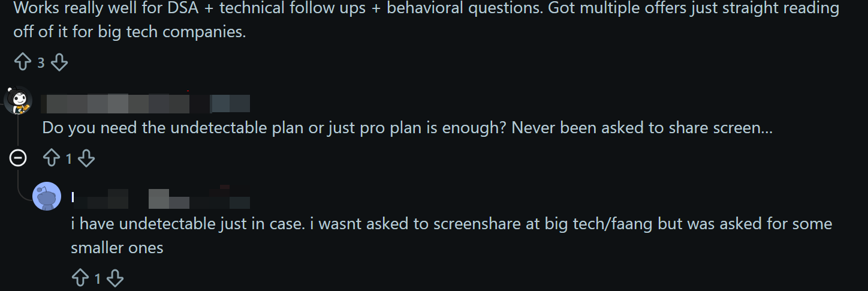Viewport: 868px width, 291px height.
Task: Collapse the thread with the minus circle button
Action: pos(18,158)
